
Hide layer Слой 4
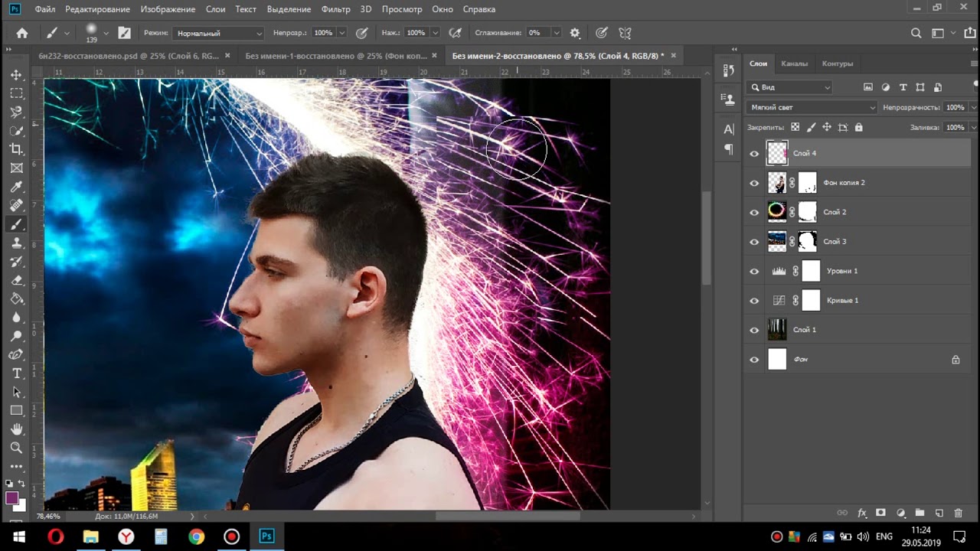tap(754, 154)
